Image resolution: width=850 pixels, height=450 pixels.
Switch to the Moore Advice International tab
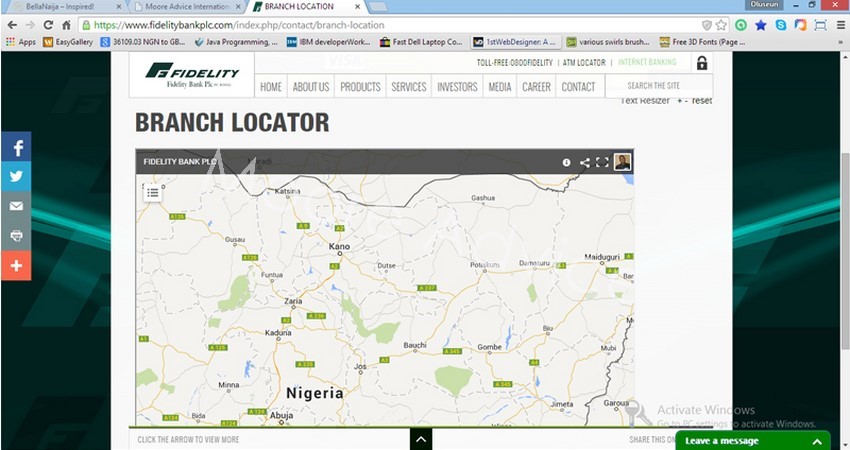(x=187, y=7)
